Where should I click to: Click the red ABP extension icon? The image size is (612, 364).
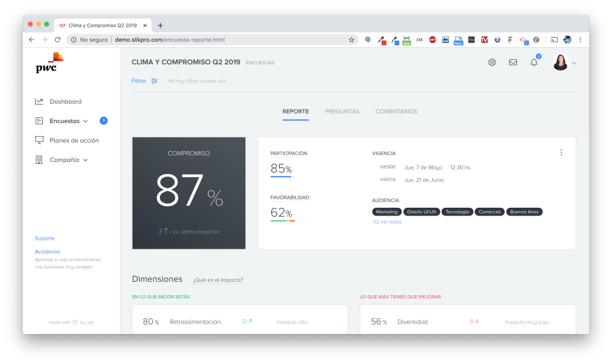[x=432, y=40]
